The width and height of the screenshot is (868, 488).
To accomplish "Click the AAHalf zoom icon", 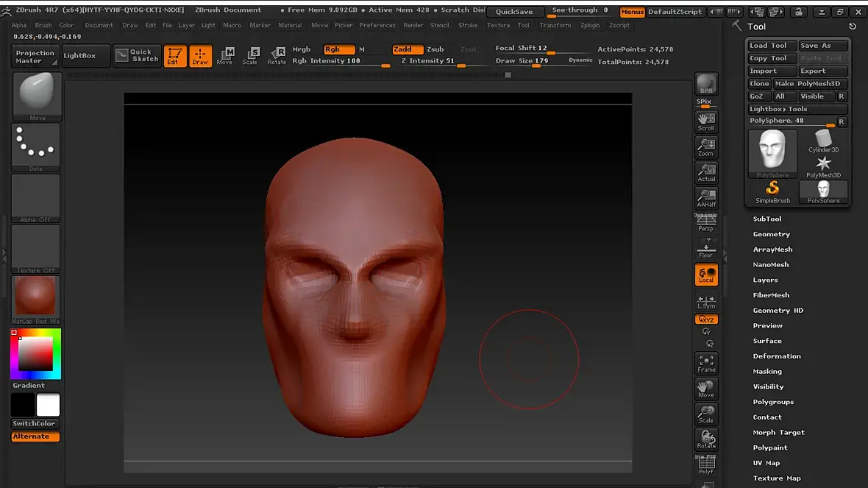I will (x=706, y=197).
